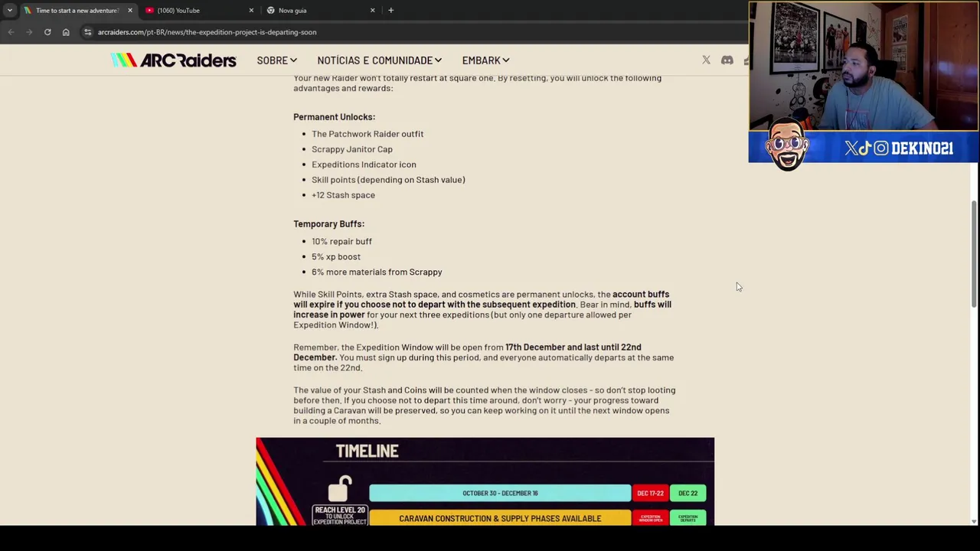Click the red 'DEC 17-22' timeline block

click(x=650, y=493)
